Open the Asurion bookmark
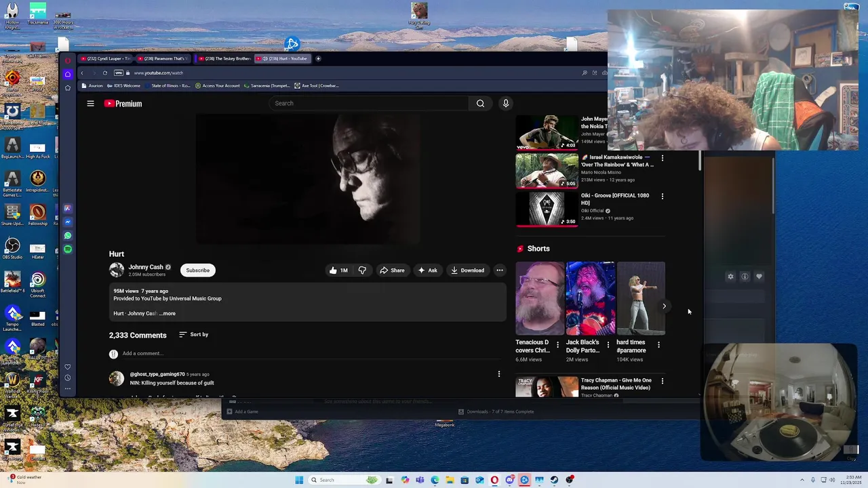Viewport: 868px width, 488px height. point(93,85)
